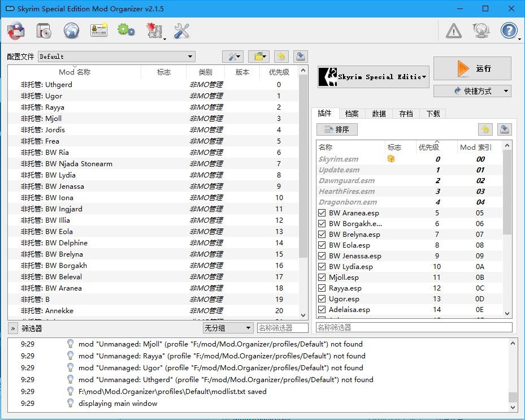Image resolution: width=525 pixels, height=420 pixels.
Task: Switch to the 下载 downloads tab
Action: (433, 114)
